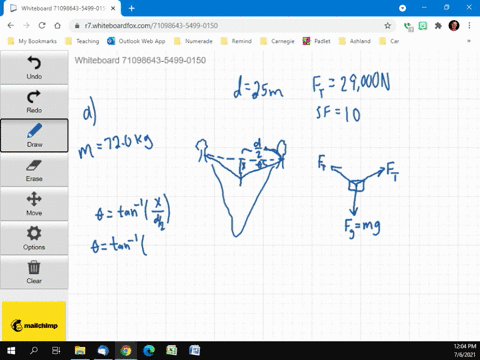
Task: Open the Windows Start menu
Action: click(x=11, y=351)
